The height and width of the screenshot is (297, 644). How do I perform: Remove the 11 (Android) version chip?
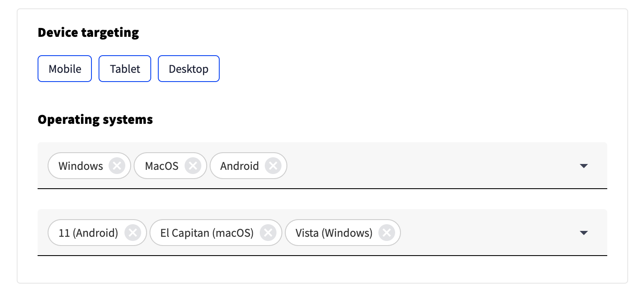click(x=133, y=233)
